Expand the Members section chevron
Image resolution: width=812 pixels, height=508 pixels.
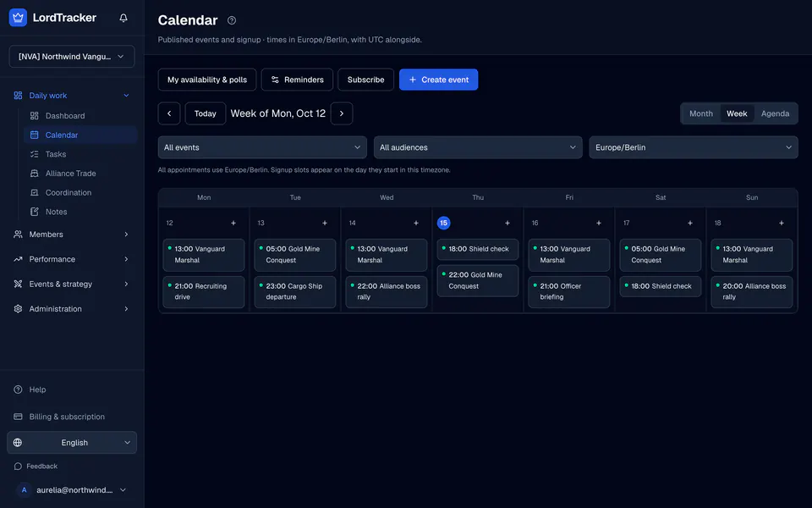point(126,235)
